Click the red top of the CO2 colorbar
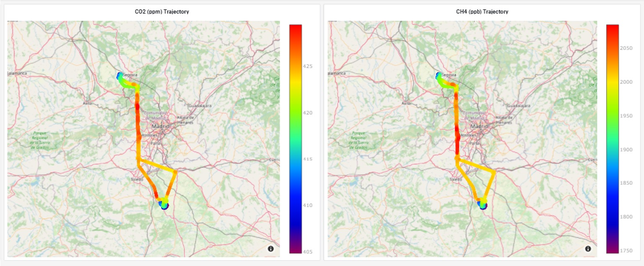644x266 pixels. point(295,27)
